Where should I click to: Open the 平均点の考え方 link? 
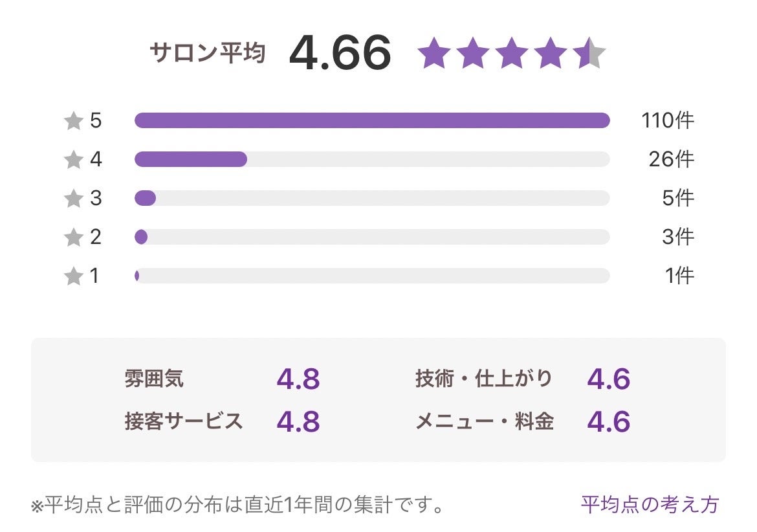(x=650, y=504)
